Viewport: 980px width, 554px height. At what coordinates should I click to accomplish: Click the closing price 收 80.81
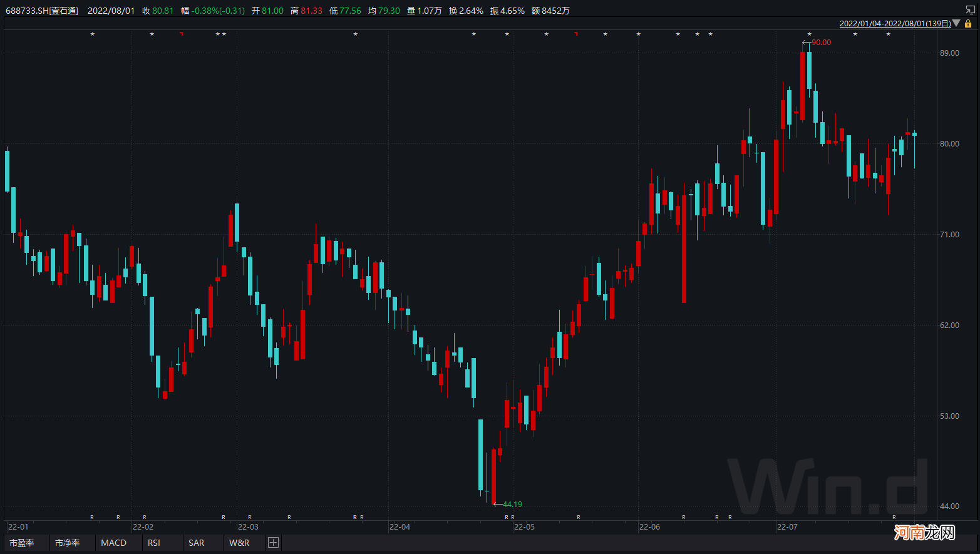click(158, 11)
